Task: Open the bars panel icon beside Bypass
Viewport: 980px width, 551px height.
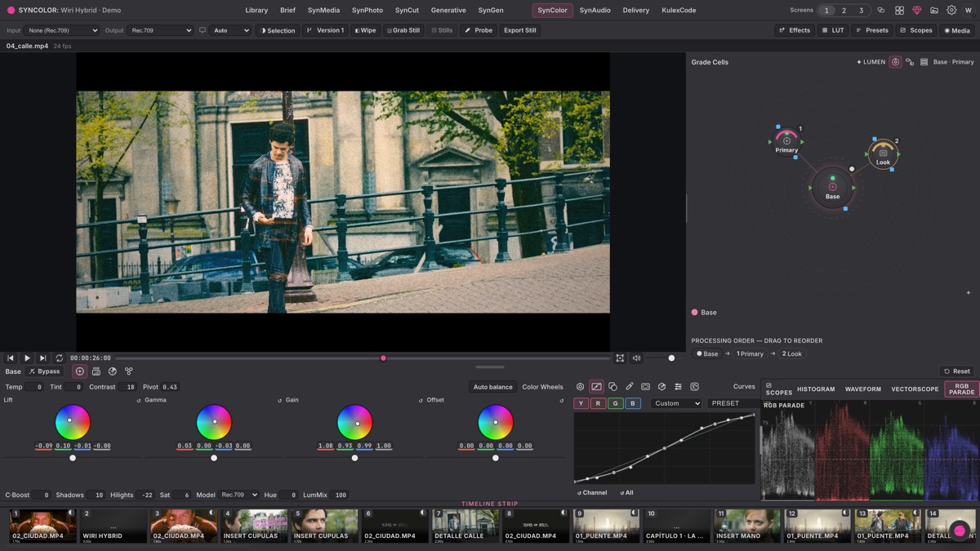Action: click(x=96, y=371)
